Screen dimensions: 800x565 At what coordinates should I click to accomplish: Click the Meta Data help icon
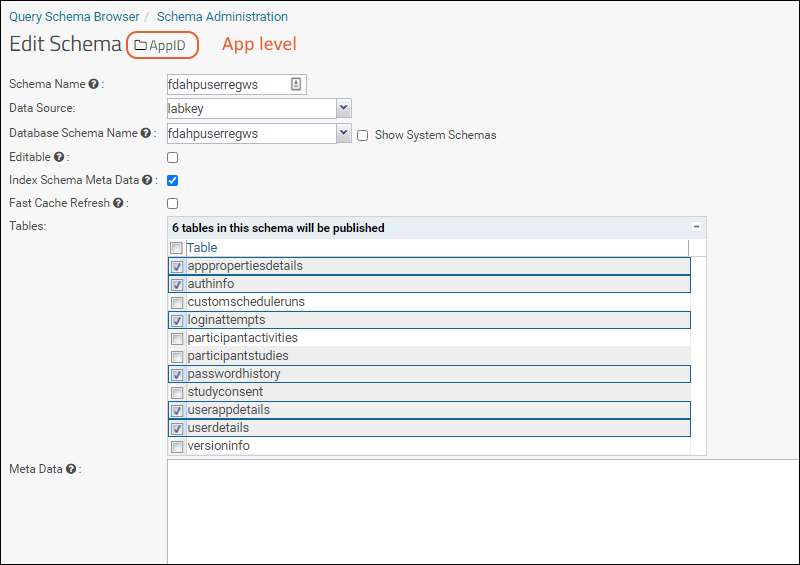(71, 469)
